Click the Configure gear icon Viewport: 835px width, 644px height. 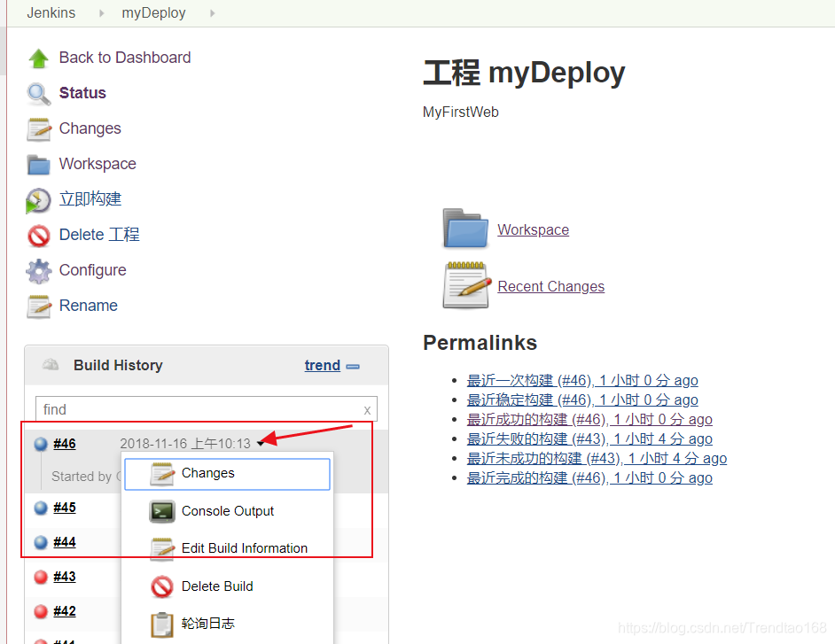[39, 271]
